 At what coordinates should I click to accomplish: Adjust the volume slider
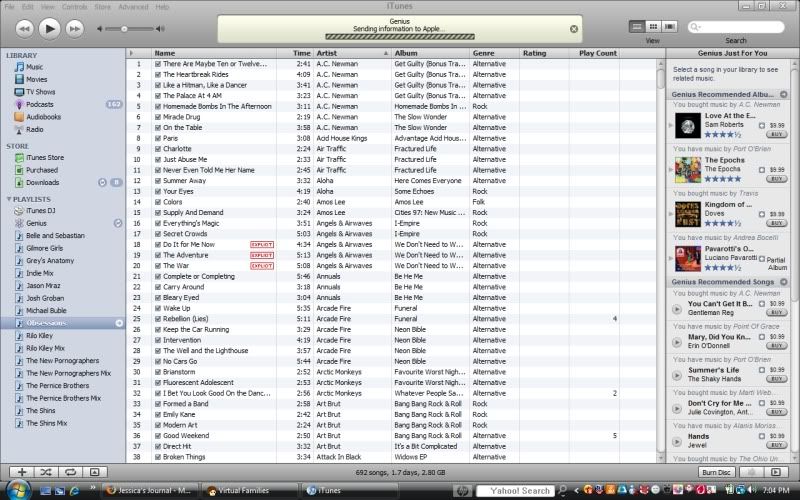point(124,29)
